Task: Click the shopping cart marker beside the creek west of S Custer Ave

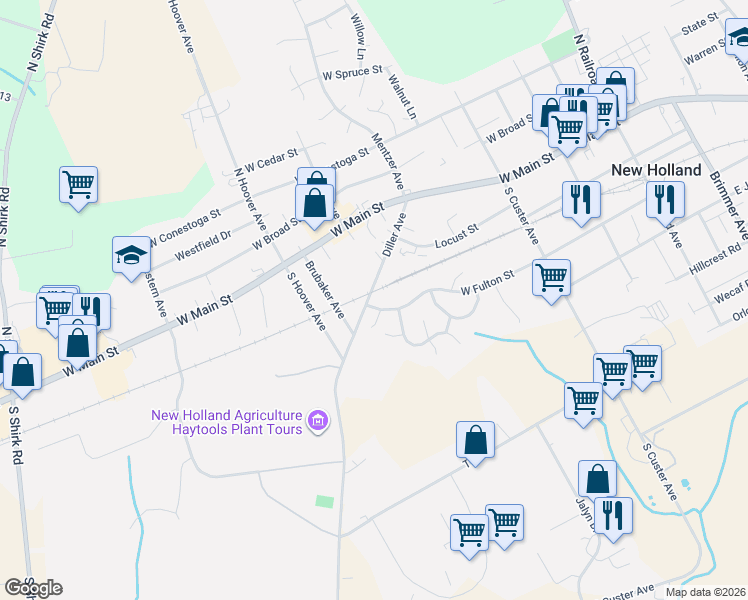Action: pyautogui.click(x=583, y=403)
